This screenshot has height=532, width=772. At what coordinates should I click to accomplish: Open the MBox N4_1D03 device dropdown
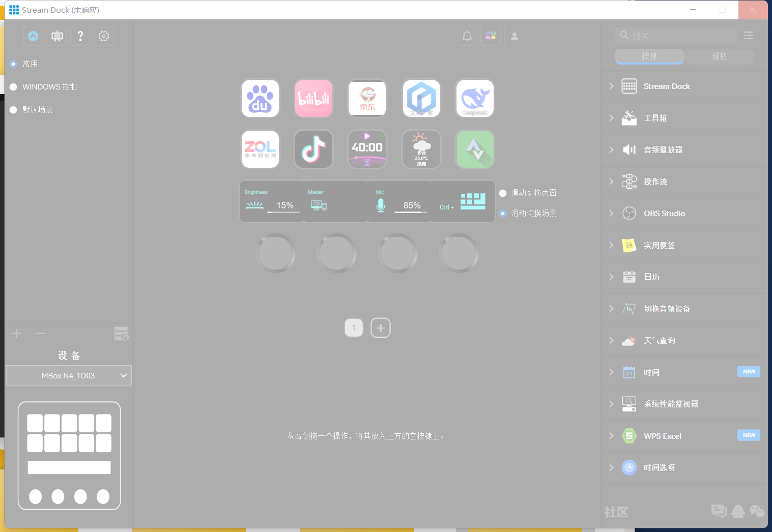[69, 375]
